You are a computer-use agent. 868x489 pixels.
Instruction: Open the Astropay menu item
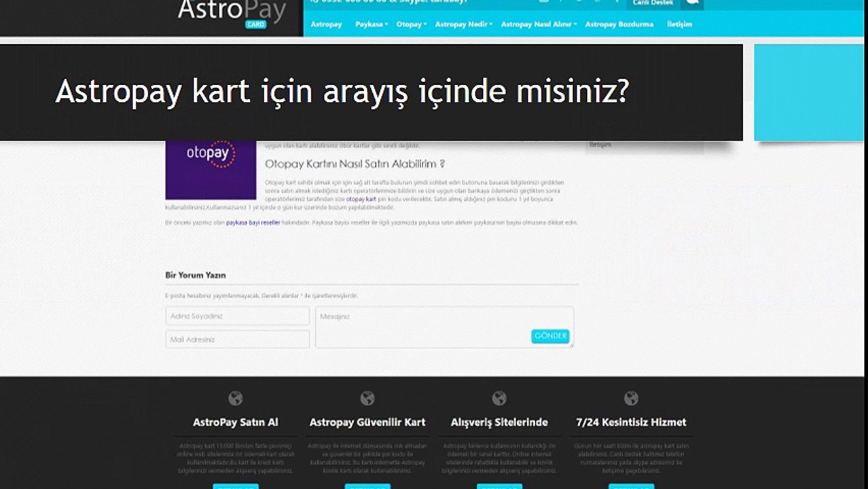point(326,24)
